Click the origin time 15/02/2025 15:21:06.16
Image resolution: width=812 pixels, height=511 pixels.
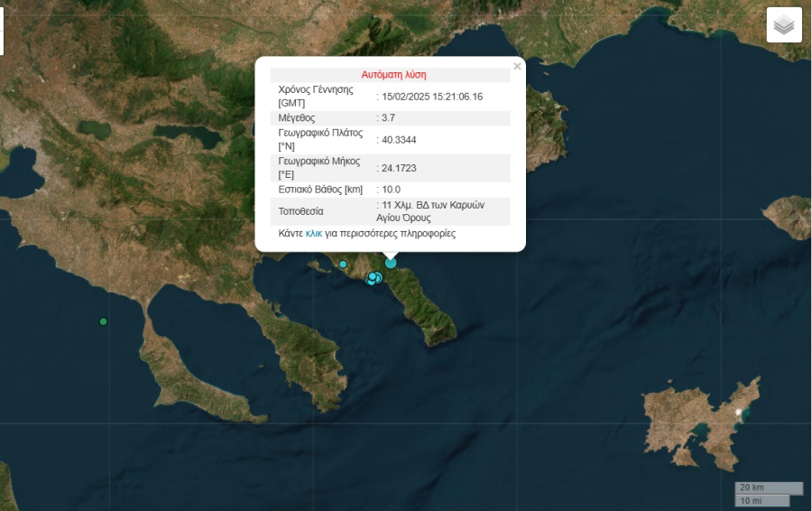tap(432, 97)
